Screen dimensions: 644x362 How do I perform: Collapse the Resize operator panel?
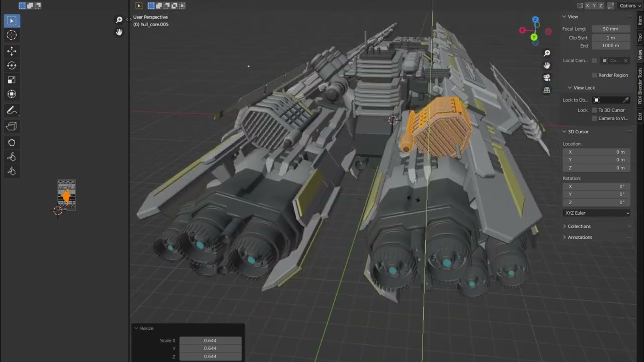[x=136, y=328]
